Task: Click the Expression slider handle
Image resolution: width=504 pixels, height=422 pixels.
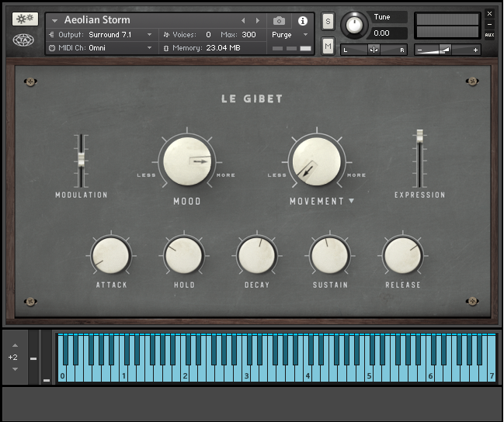Action: point(419,136)
